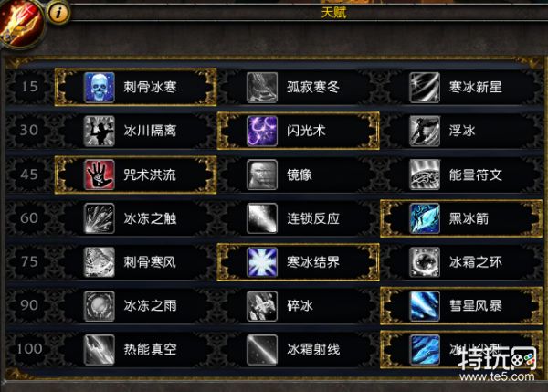Image resolution: width=548 pixels, height=392 pixels.
Task: Select the 浮冰 talent option
Action: click(x=461, y=132)
